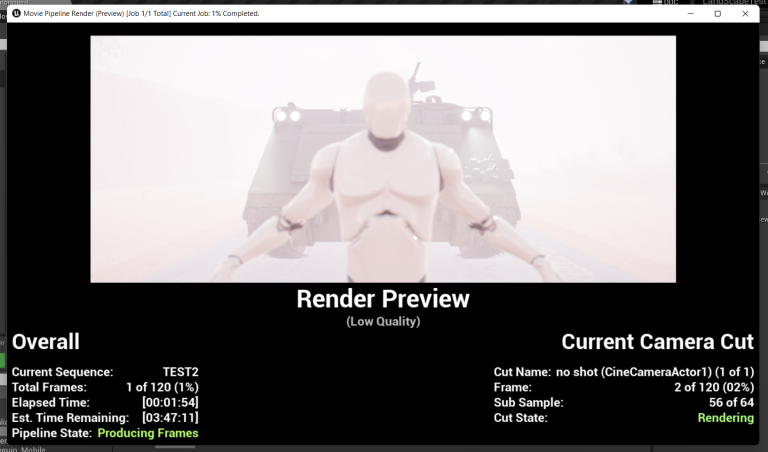Click the (Low Quality) label
Screen dimensions: 768x452
pyautogui.click(x=383, y=321)
